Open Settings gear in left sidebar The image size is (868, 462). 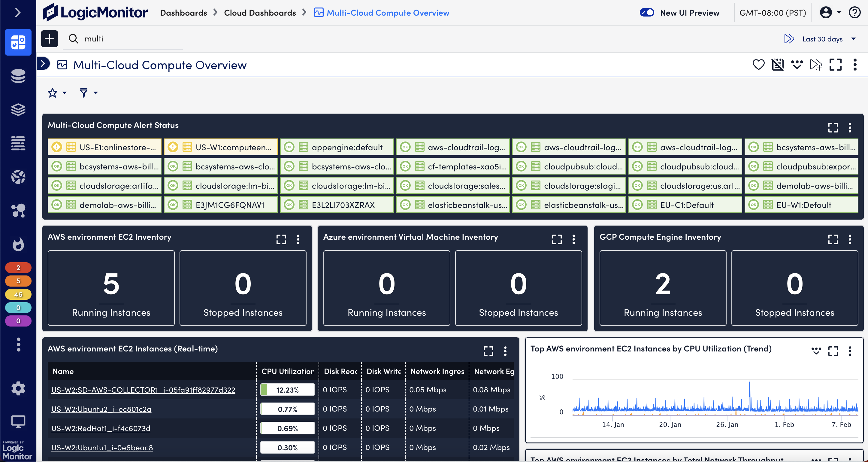[18, 388]
